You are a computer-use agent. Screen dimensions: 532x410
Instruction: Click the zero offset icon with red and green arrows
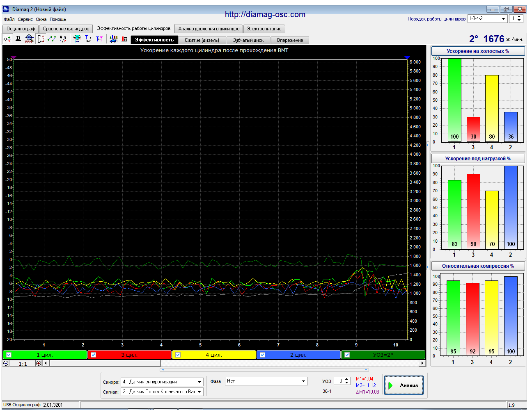point(8,39)
